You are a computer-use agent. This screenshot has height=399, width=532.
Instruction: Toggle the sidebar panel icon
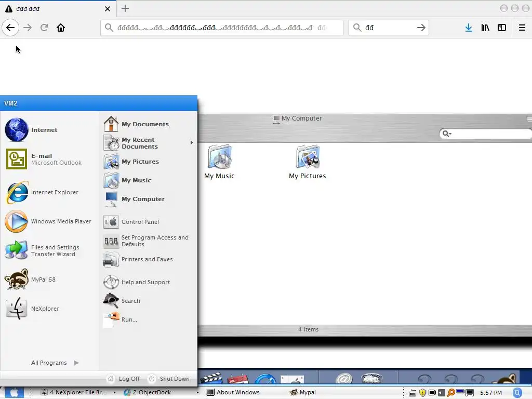(x=502, y=28)
